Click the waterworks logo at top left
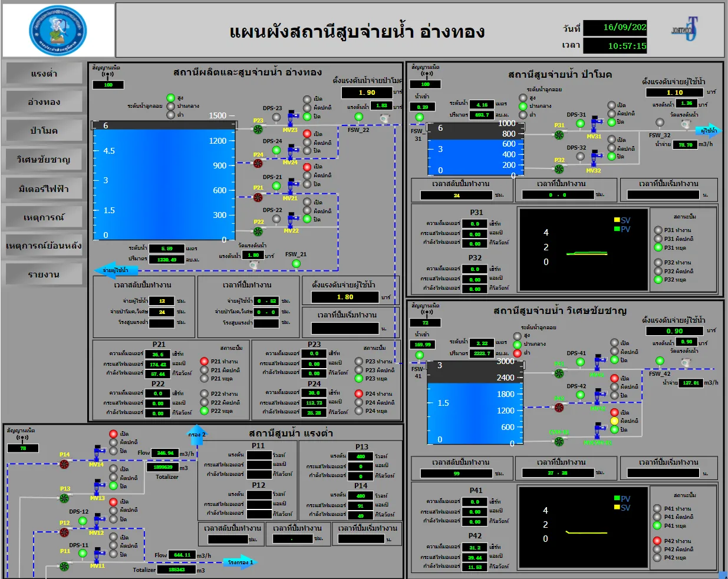The image size is (728, 579). pos(58,31)
